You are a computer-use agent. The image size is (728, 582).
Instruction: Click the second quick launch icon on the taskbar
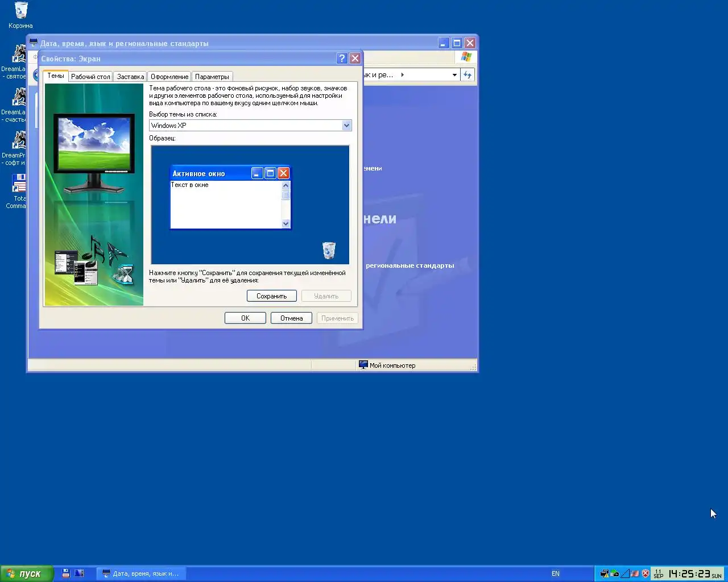point(79,573)
